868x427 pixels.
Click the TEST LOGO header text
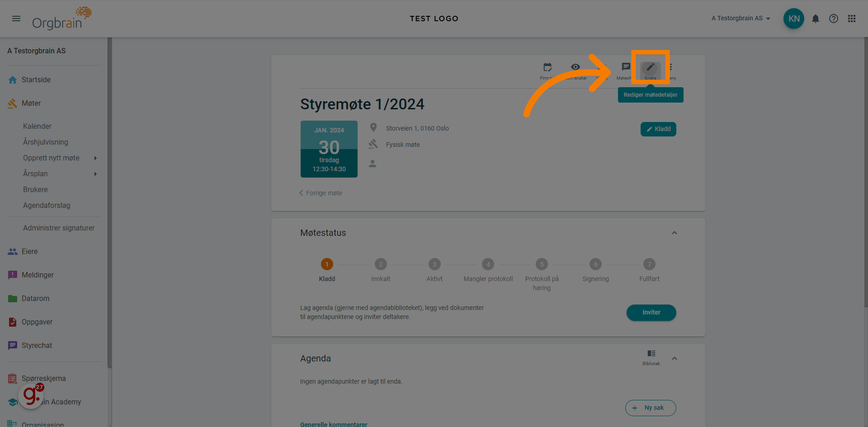pyautogui.click(x=434, y=19)
